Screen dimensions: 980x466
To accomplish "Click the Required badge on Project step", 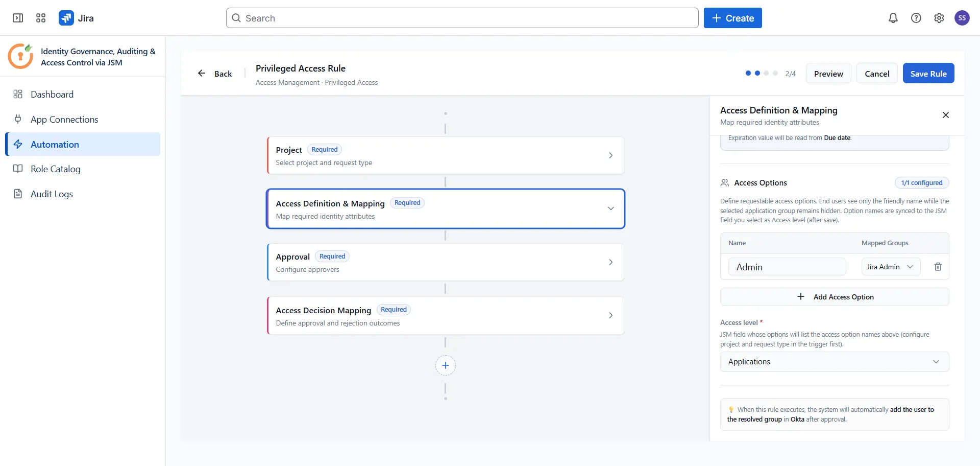I will [x=325, y=150].
